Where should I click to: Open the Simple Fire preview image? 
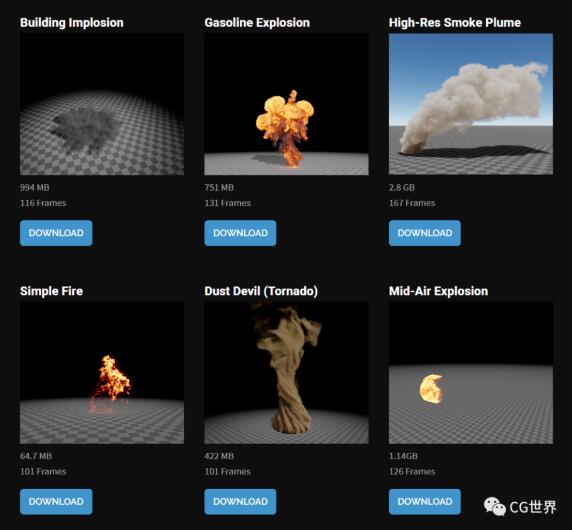coord(102,373)
